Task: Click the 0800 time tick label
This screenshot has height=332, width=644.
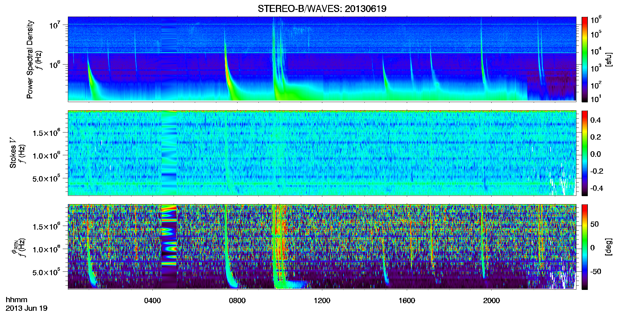Action: coord(237,301)
